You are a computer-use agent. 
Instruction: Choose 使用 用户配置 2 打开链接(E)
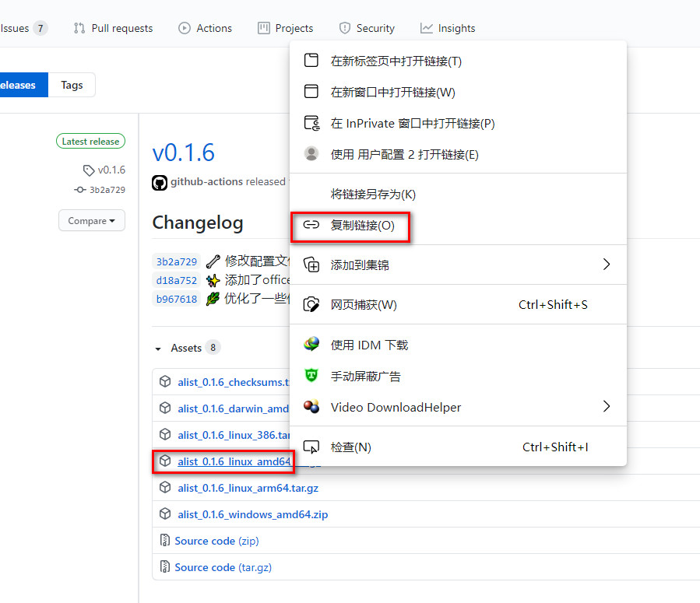click(458, 154)
